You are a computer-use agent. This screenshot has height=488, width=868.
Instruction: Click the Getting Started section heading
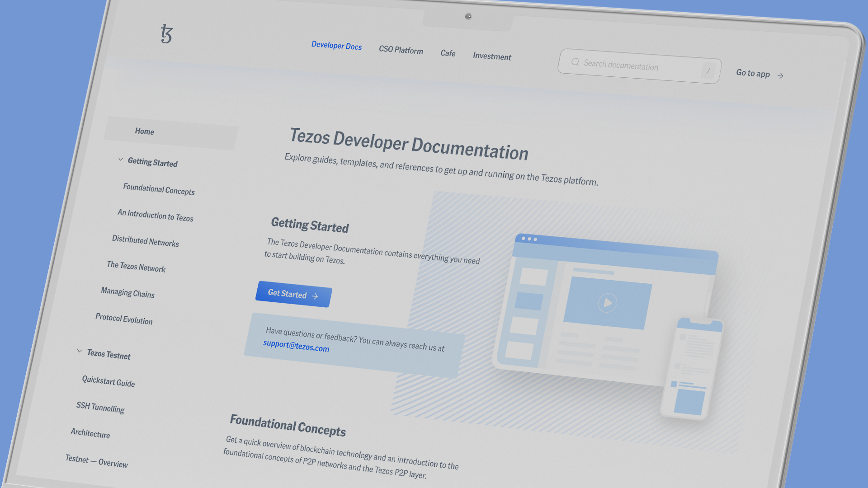tap(310, 225)
